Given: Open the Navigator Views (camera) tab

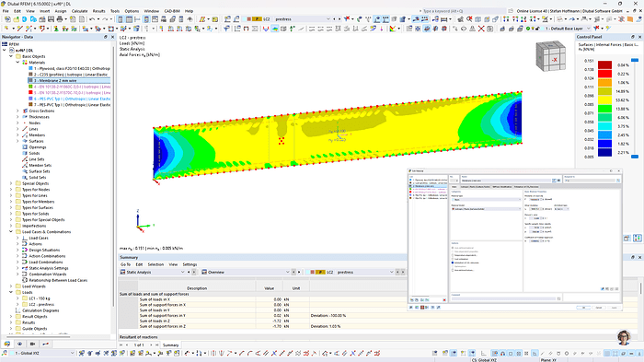Looking at the screenshot, I should point(32,344).
